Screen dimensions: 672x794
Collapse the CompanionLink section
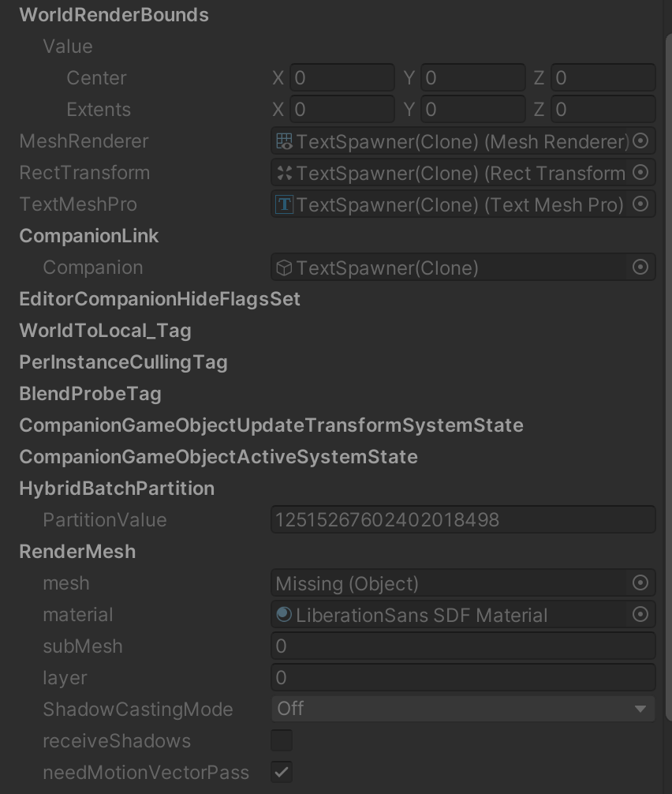point(88,235)
